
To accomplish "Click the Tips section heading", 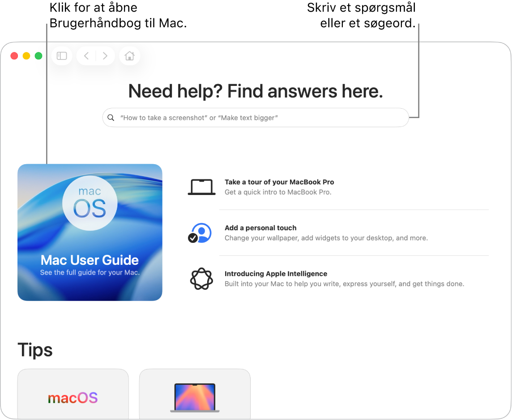I will coord(35,351).
